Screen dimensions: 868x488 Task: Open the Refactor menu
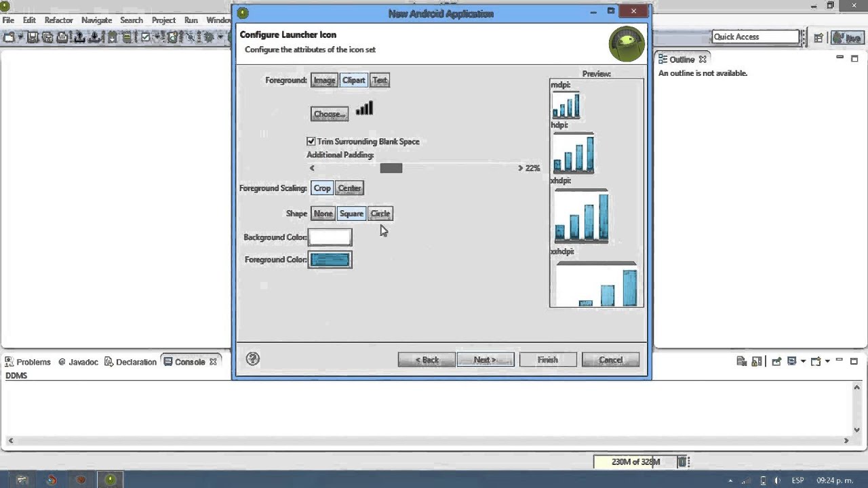pyautogui.click(x=58, y=20)
